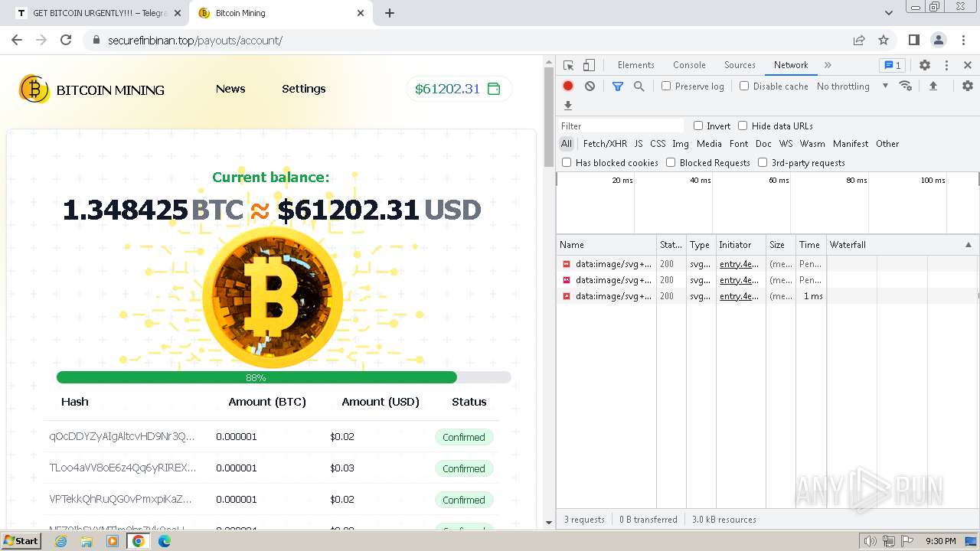Open tab search dropdown arrow

point(889,13)
